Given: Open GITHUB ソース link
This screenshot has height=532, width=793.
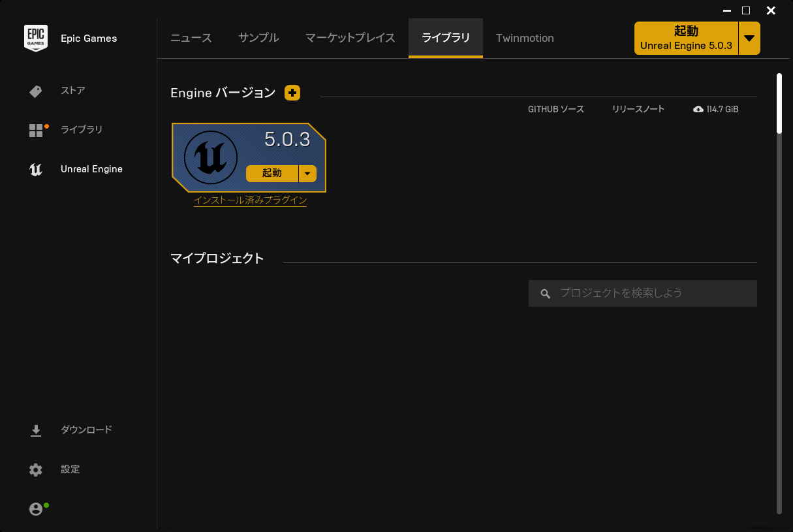Looking at the screenshot, I should [556, 109].
